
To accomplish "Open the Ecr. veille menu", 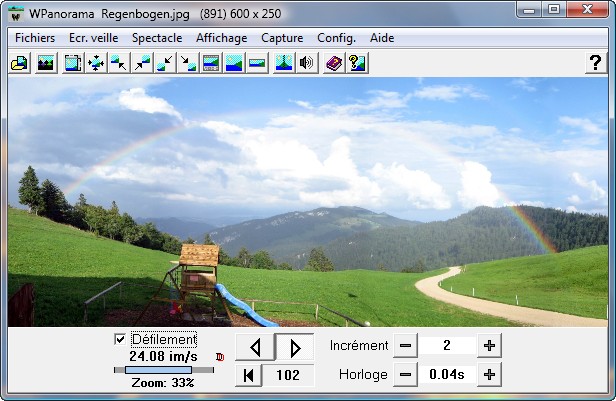I will [94, 38].
